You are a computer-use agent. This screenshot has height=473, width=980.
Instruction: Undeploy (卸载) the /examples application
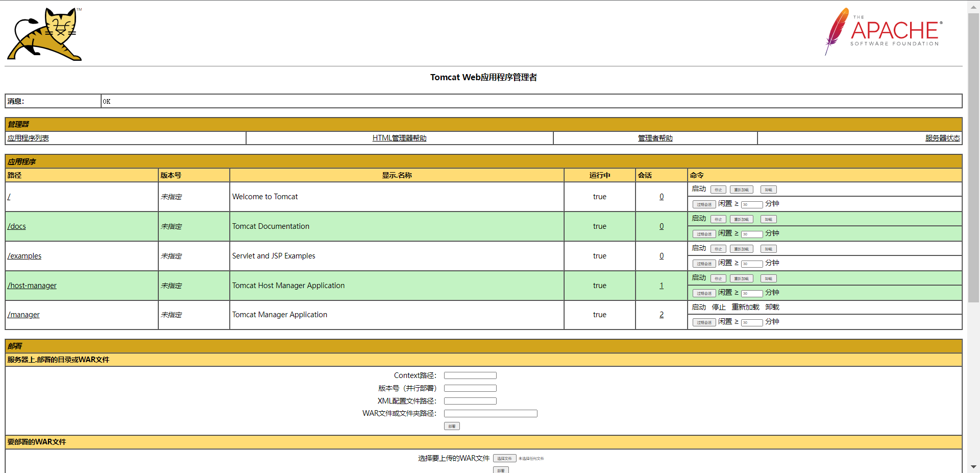(x=768, y=249)
